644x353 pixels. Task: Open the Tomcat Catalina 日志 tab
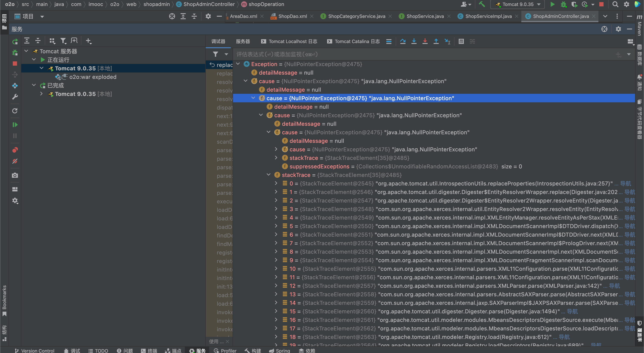(x=354, y=41)
